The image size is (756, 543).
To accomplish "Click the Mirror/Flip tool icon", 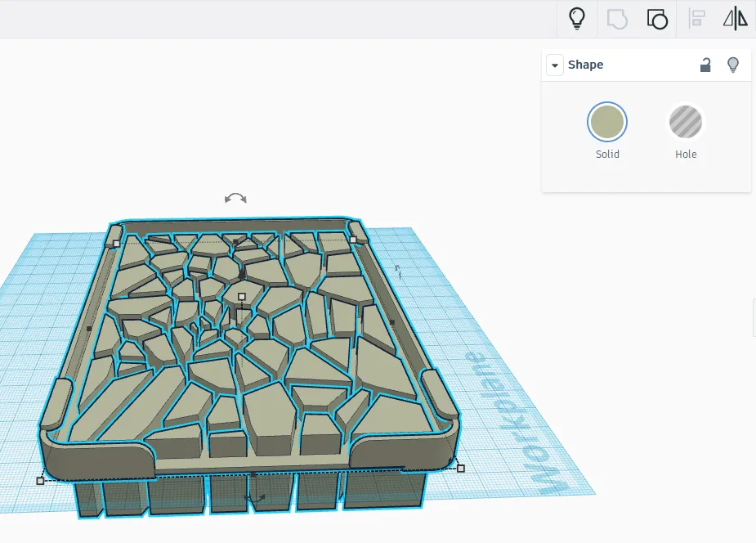I will coord(736,19).
